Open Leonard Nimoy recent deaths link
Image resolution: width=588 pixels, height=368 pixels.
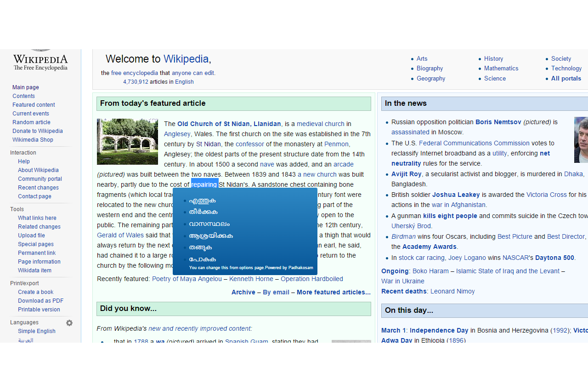coord(452,292)
